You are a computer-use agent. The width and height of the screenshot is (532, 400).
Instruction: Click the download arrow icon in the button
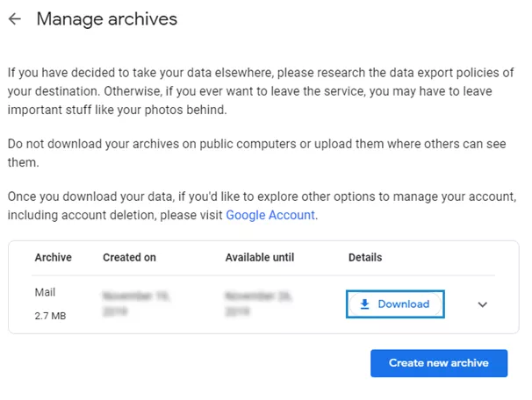click(x=365, y=304)
